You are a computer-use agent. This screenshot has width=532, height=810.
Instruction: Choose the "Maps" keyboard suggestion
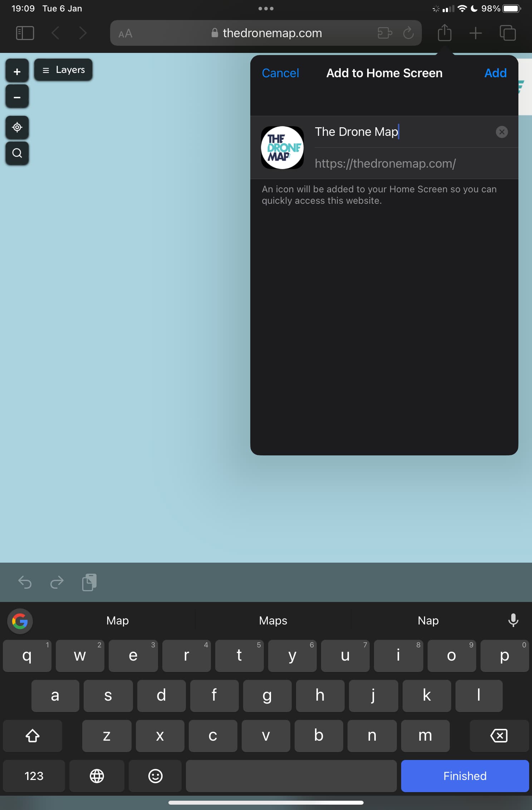[x=273, y=621]
